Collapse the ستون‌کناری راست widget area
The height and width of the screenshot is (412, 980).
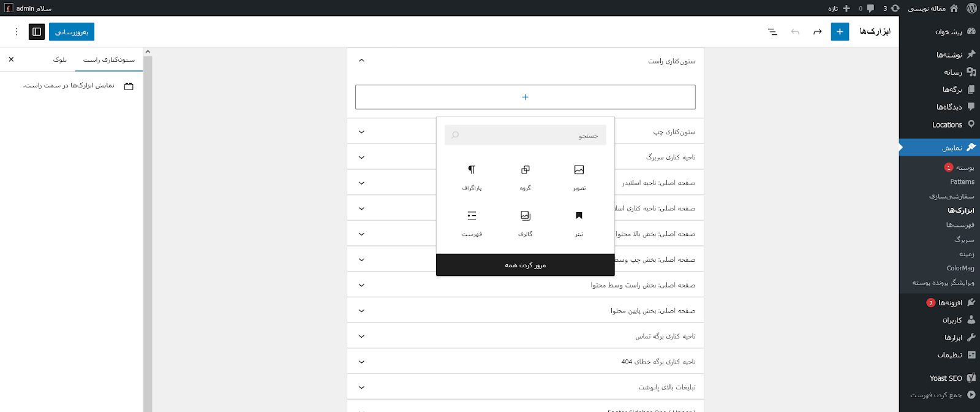[525, 61]
